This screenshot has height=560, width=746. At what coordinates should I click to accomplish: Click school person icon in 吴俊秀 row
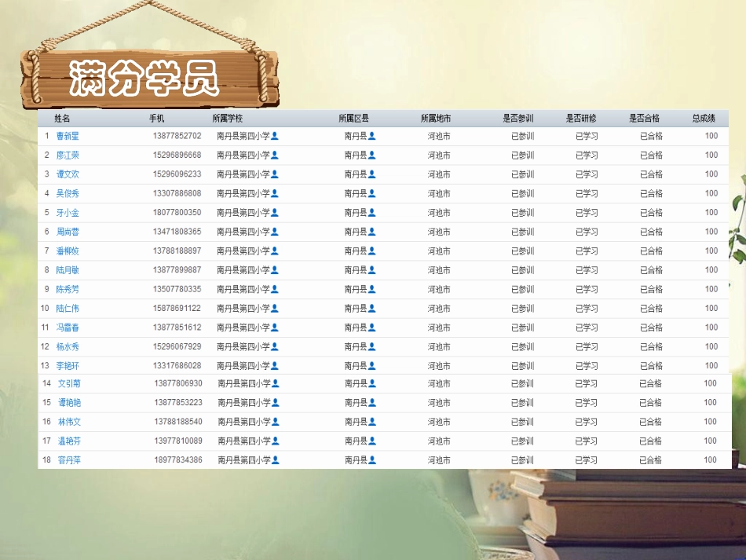pos(275,194)
